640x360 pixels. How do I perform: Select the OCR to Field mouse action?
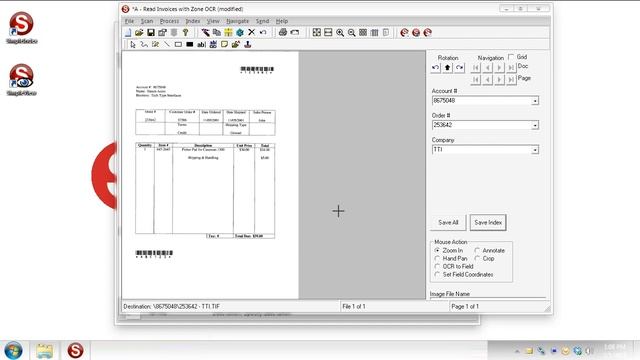coord(437,267)
